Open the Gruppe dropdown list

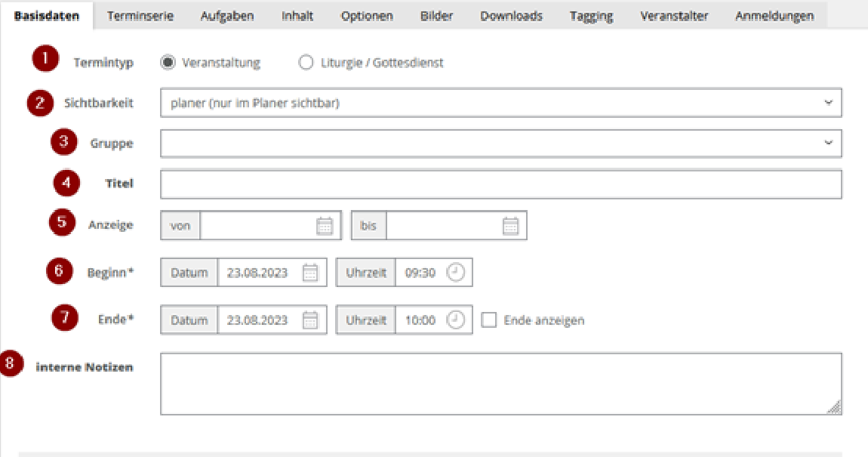pos(500,143)
